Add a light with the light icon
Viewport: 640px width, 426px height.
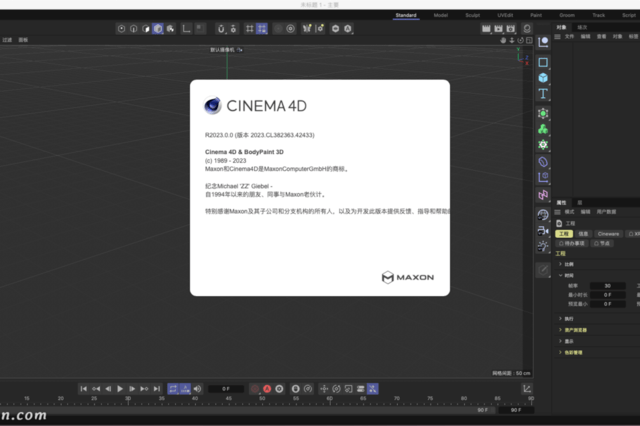pos(543,246)
